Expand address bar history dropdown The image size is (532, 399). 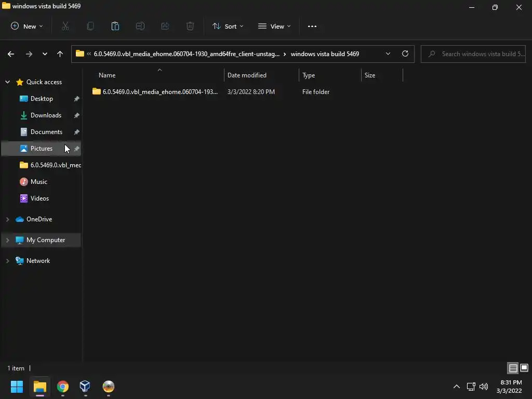coord(388,54)
